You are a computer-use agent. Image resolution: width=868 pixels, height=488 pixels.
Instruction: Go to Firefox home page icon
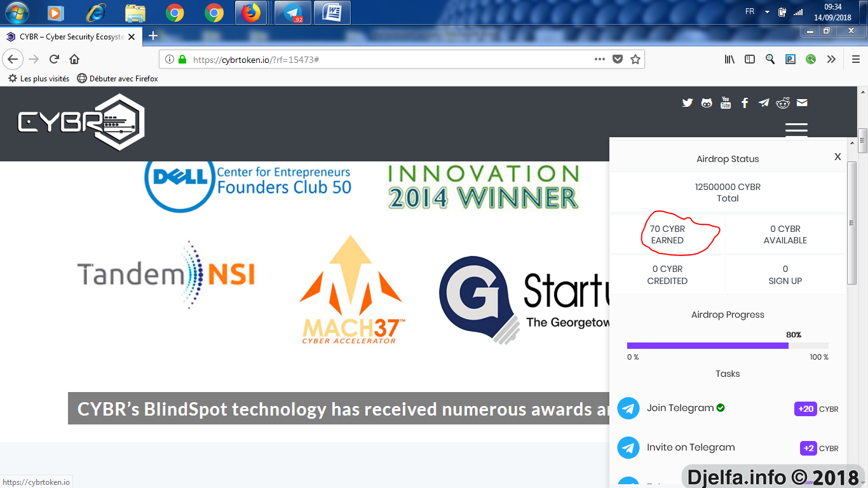74,59
